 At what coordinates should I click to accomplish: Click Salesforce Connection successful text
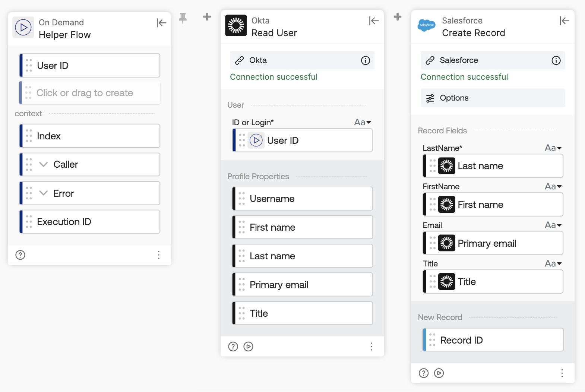[464, 77]
